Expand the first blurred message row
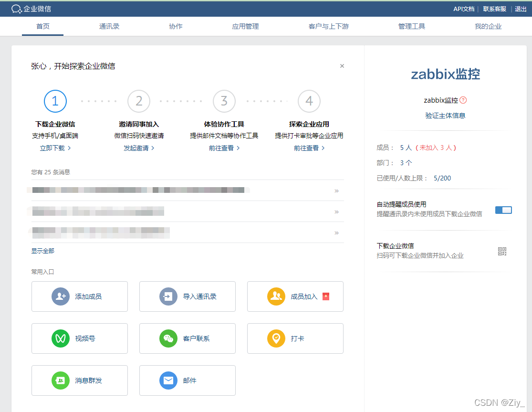The image size is (532, 412). click(336, 191)
